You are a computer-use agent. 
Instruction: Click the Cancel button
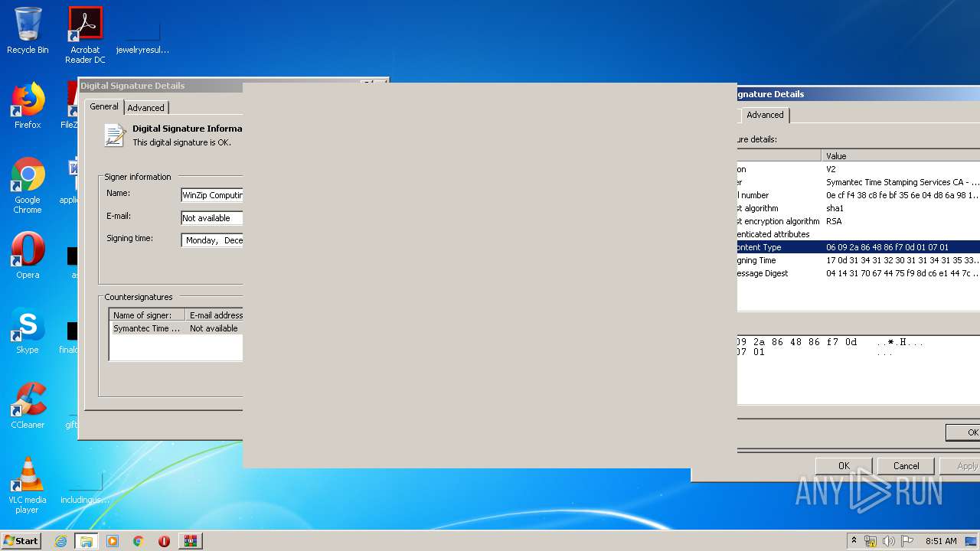point(906,465)
